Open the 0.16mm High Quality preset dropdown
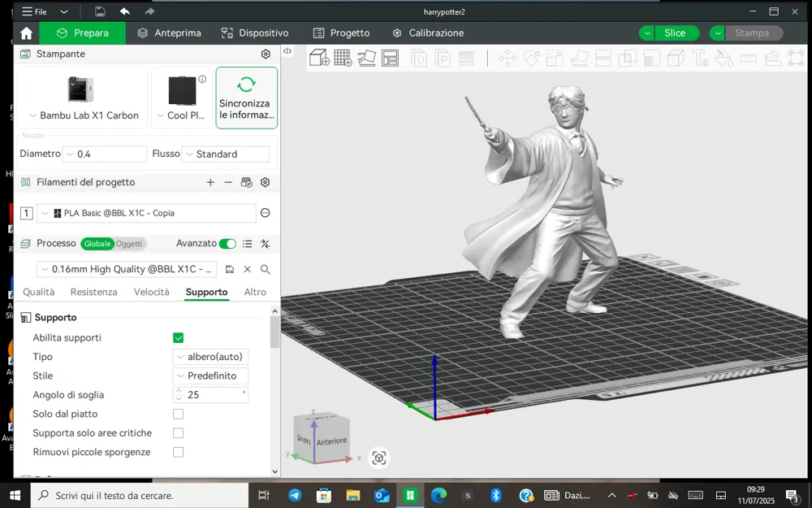812x508 pixels. coord(127,269)
